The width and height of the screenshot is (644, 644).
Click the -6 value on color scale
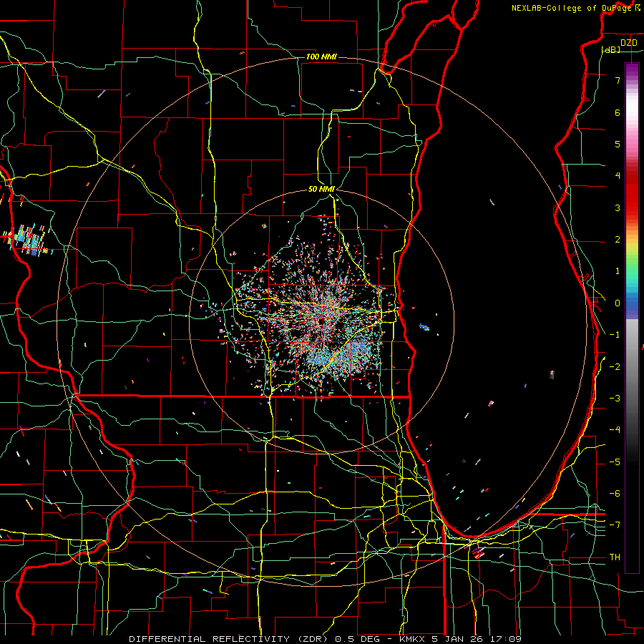615,494
